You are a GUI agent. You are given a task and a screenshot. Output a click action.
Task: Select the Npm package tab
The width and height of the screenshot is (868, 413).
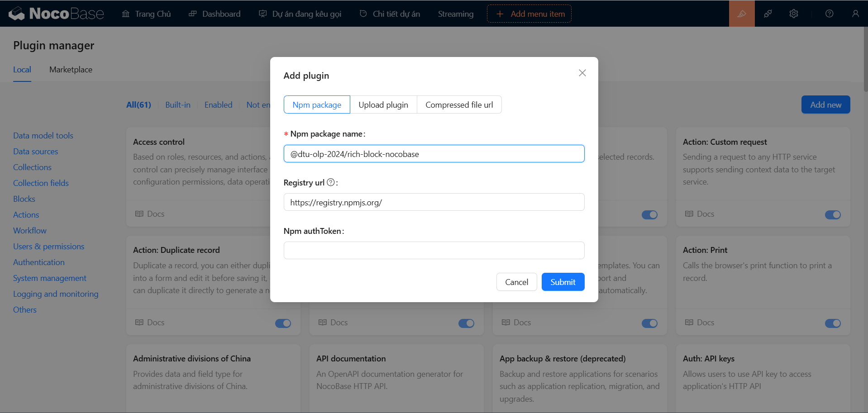pos(317,104)
